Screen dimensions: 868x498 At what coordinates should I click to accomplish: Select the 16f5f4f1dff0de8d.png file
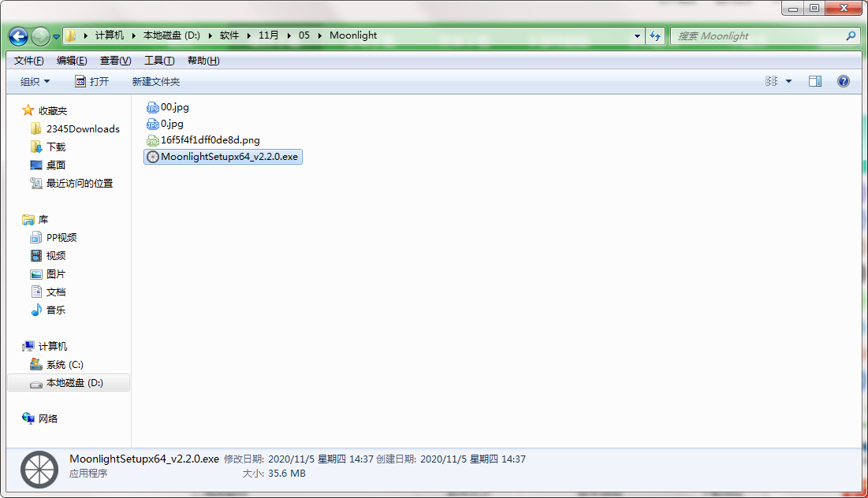point(210,140)
